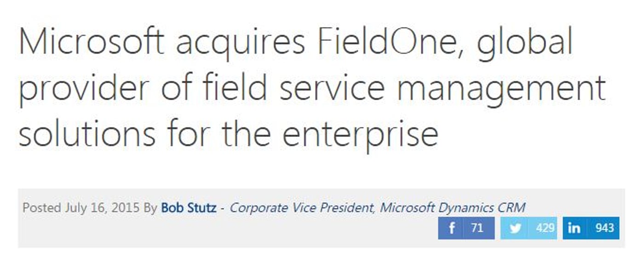Open Bob Stutz author link
Viewport: 644px width, 263px height.
[189, 208]
